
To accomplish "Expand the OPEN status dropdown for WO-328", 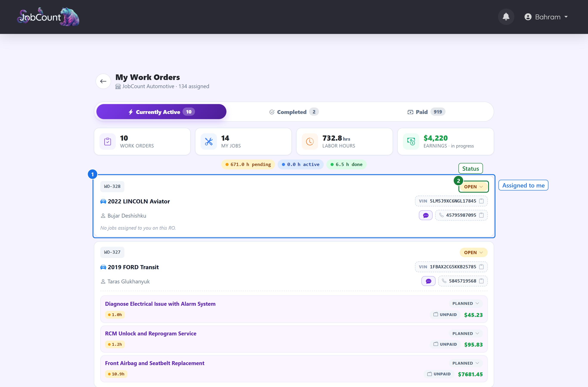I will click(473, 187).
